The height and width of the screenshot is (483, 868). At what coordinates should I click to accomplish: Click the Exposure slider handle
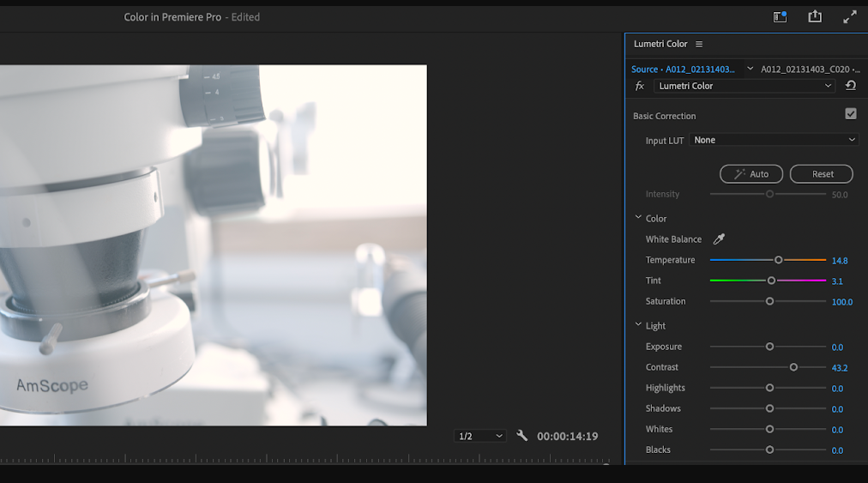pos(769,347)
